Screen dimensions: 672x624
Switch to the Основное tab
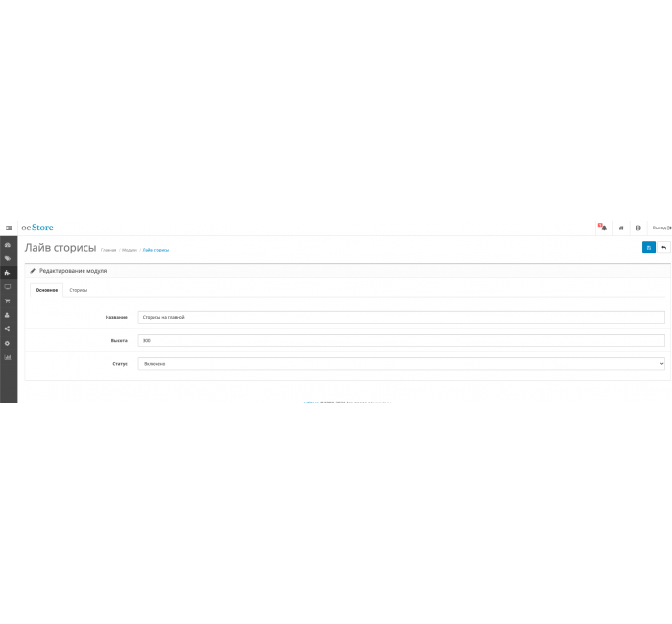tap(47, 290)
